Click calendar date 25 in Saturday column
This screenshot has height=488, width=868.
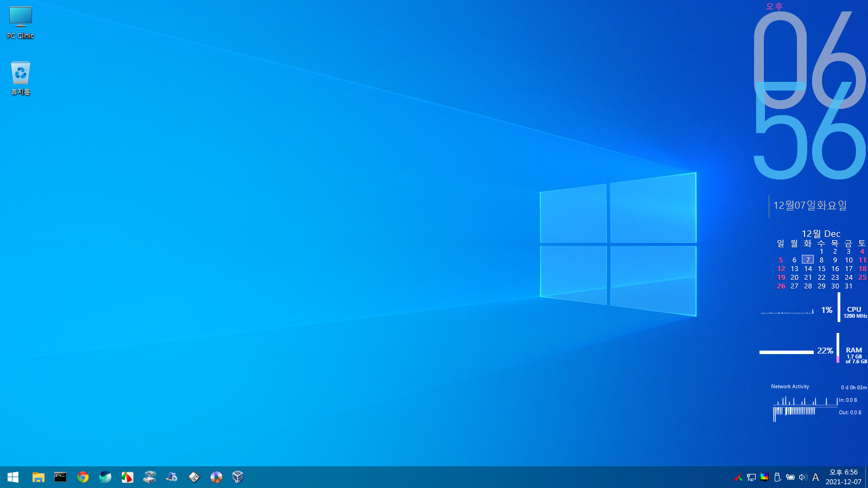click(862, 277)
